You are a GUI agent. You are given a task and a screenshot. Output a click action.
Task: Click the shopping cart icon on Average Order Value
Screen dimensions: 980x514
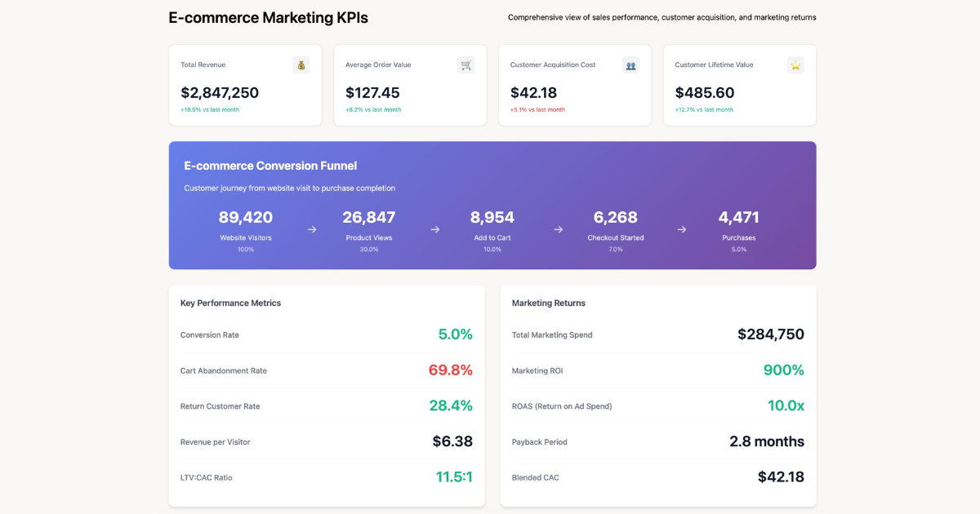tap(466, 64)
